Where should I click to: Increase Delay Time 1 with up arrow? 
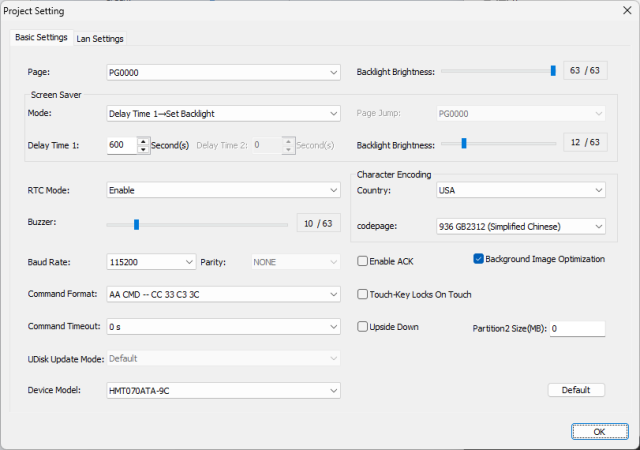coord(144,141)
